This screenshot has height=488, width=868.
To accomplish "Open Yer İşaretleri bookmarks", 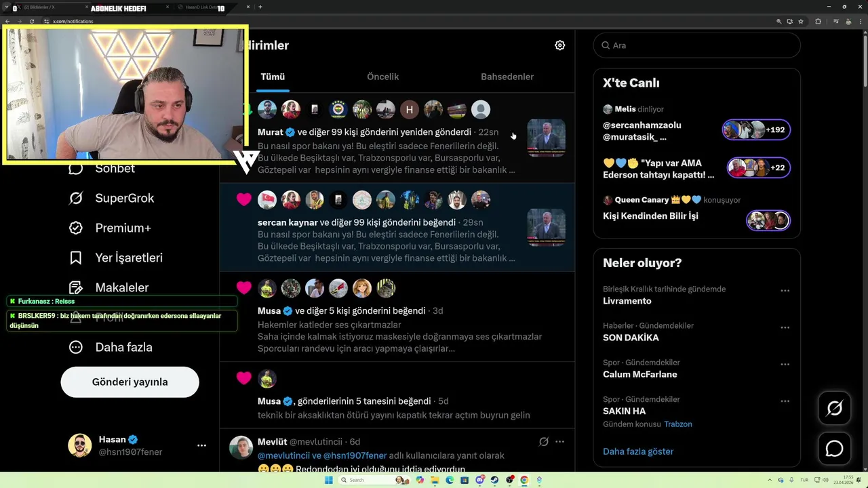I will click(x=115, y=258).
